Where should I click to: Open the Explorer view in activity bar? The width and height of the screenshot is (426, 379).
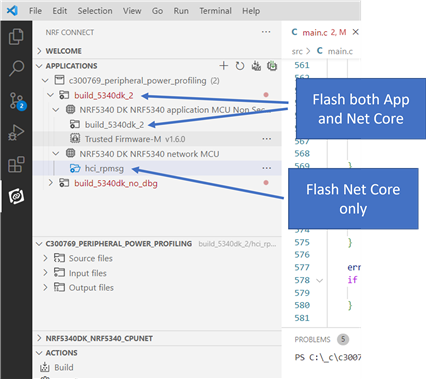tap(16, 37)
